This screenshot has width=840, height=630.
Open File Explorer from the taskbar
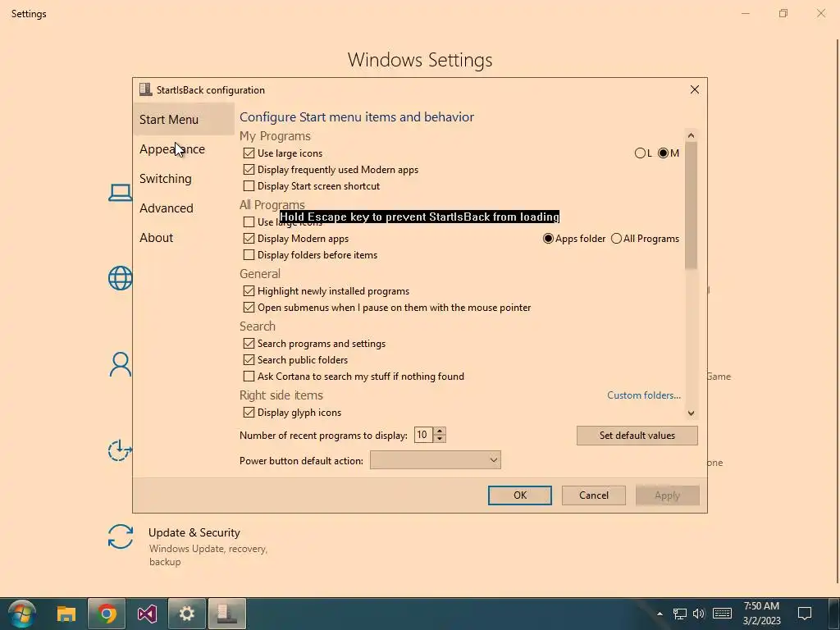(66, 614)
